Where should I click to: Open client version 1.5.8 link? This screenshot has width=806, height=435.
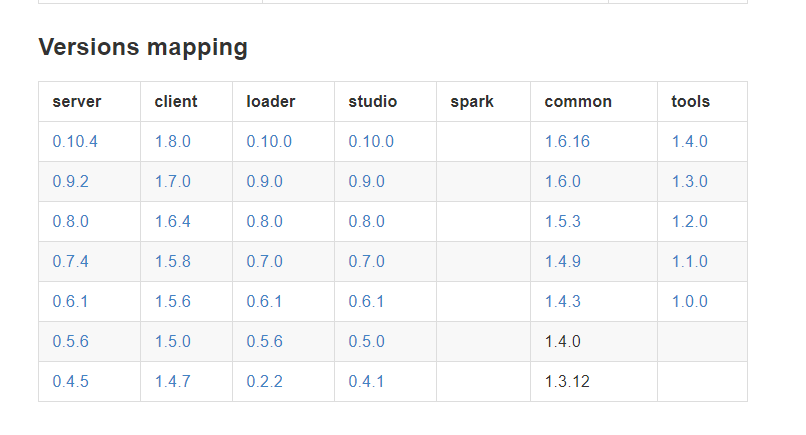(173, 262)
